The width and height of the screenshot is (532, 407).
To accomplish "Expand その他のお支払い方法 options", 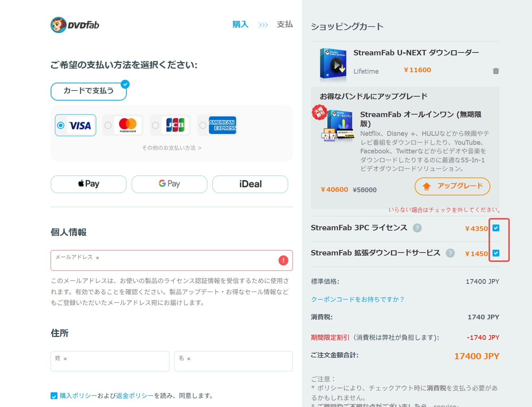I will 172,148.
